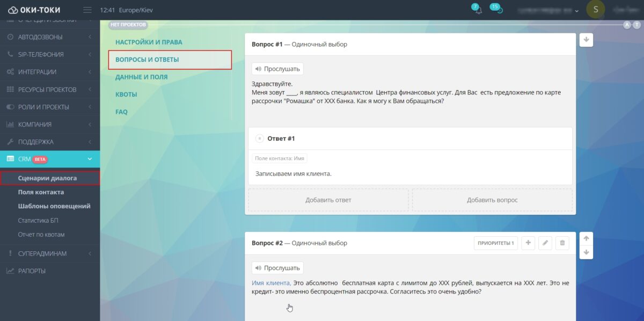
Task: Click the Приоритеты 1 button
Action: coord(496,243)
